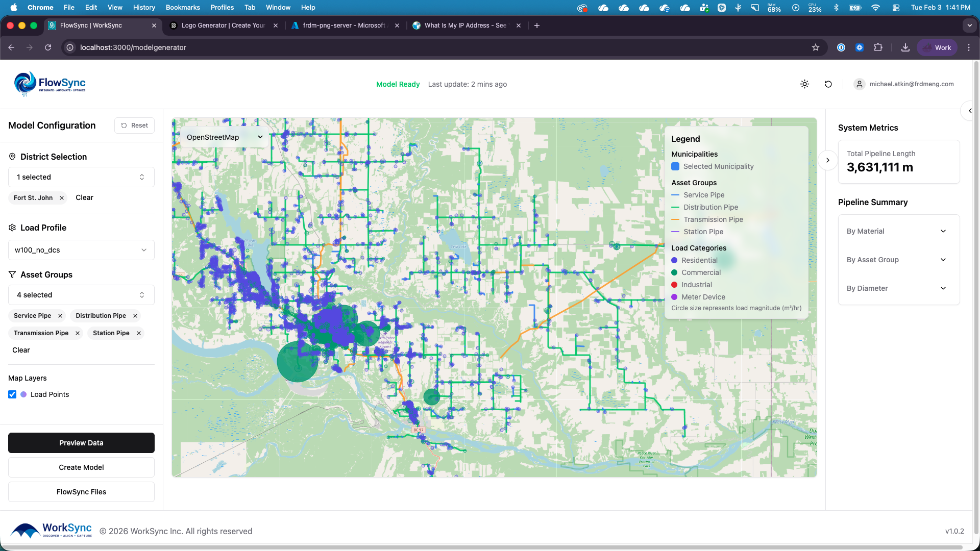Open Chrome downloads via the download icon
This screenshot has width=980, height=551.
tap(905, 47)
